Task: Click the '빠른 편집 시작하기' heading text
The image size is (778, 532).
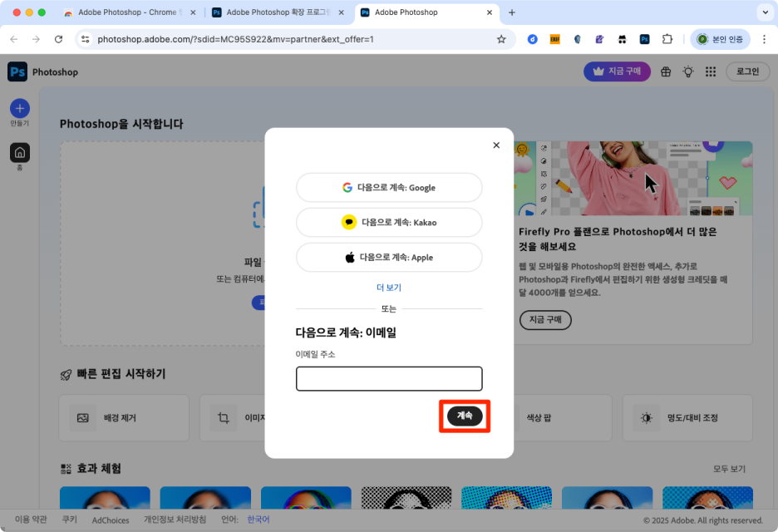Action: point(121,374)
